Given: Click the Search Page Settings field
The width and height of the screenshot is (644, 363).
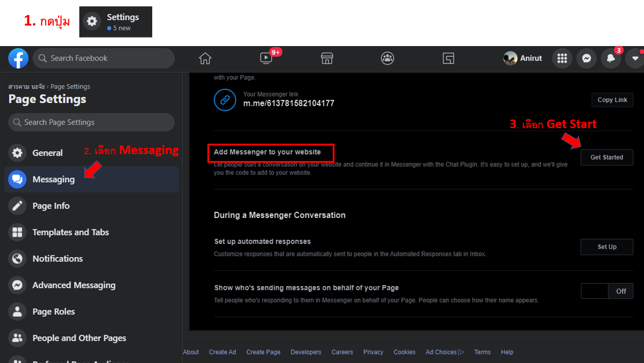Looking at the screenshot, I should coord(91,122).
